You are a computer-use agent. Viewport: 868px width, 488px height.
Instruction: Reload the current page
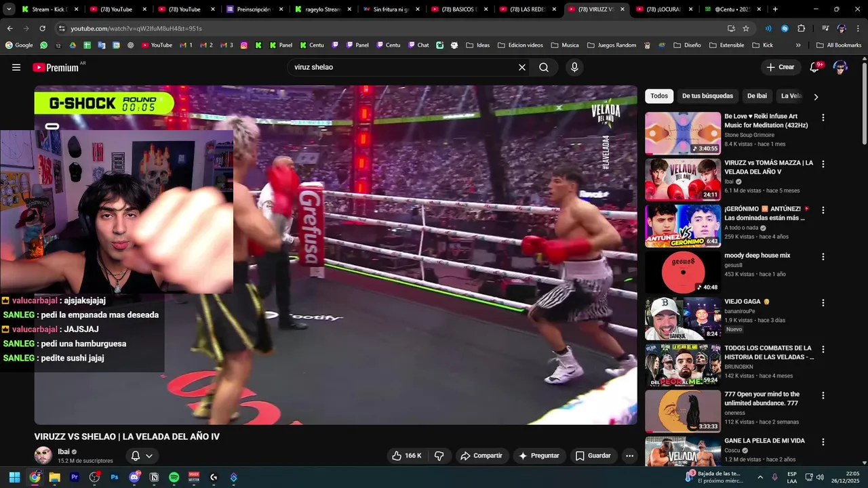click(x=42, y=28)
